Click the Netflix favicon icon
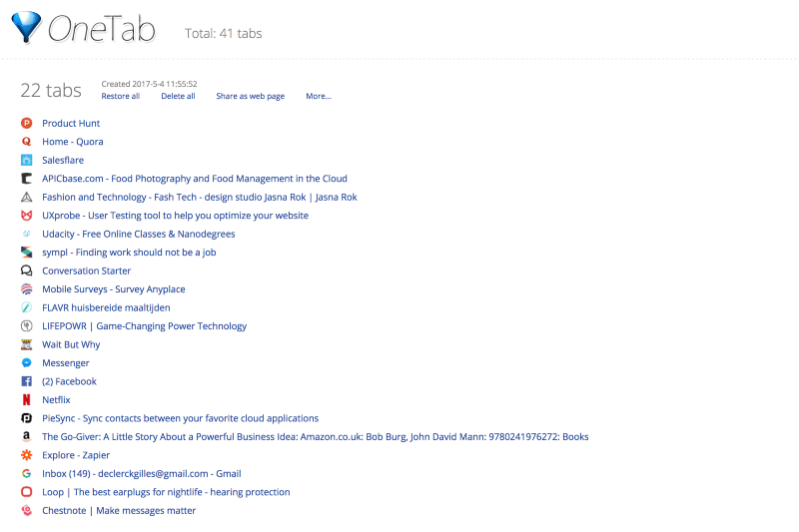 pyautogui.click(x=27, y=399)
